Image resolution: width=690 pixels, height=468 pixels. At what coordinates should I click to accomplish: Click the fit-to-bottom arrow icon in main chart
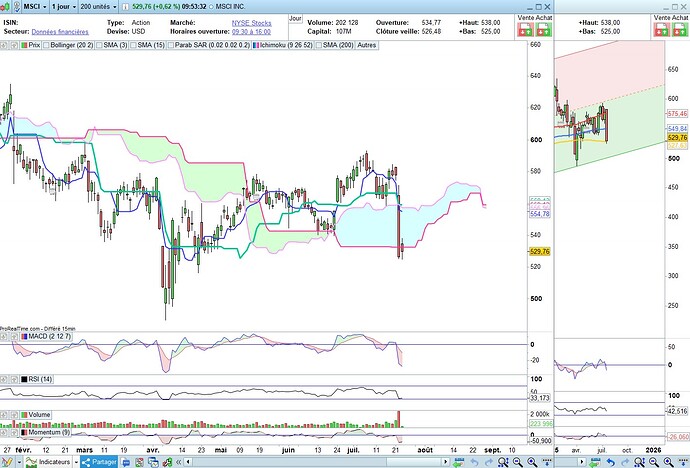click(547, 461)
